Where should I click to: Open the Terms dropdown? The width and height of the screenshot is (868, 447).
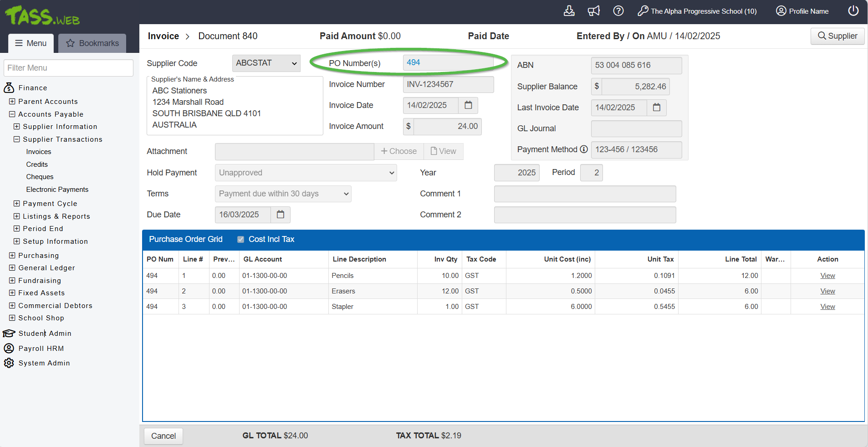click(x=283, y=194)
